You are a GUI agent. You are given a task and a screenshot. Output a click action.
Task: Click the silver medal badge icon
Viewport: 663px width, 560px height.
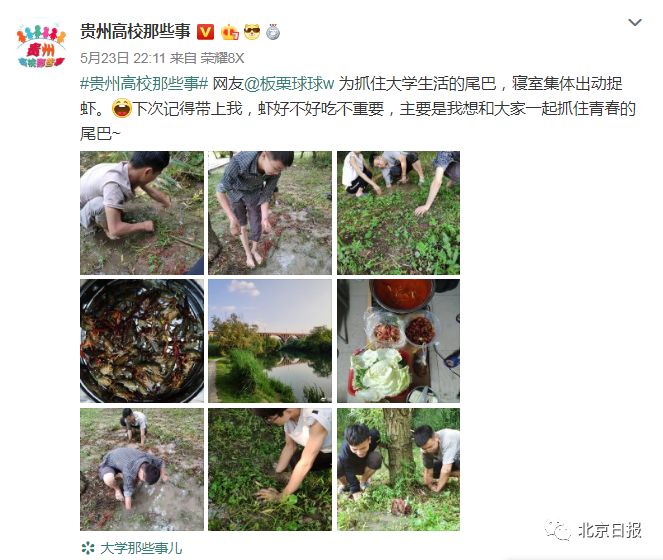pos(273,32)
